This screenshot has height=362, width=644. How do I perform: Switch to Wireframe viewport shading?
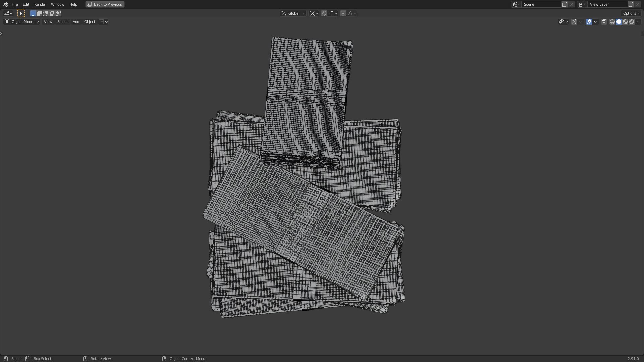coord(612,22)
